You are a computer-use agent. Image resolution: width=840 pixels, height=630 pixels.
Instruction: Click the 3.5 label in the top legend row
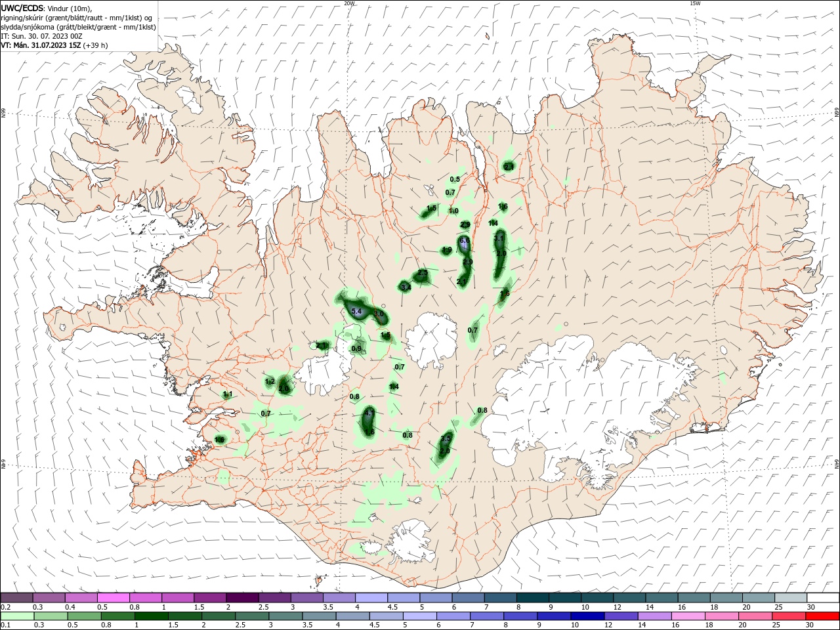tap(328, 607)
